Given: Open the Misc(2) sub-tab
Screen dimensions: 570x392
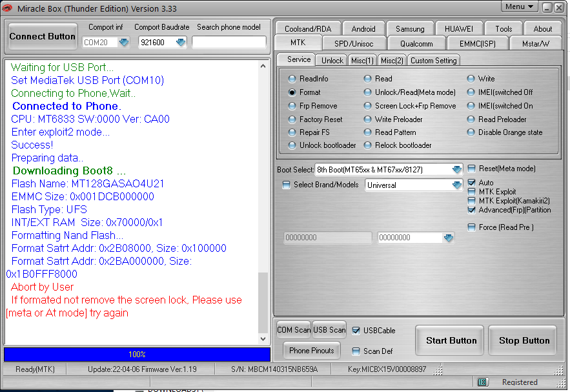Looking at the screenshot, I should pyautogui.click(x=392, y=60).
